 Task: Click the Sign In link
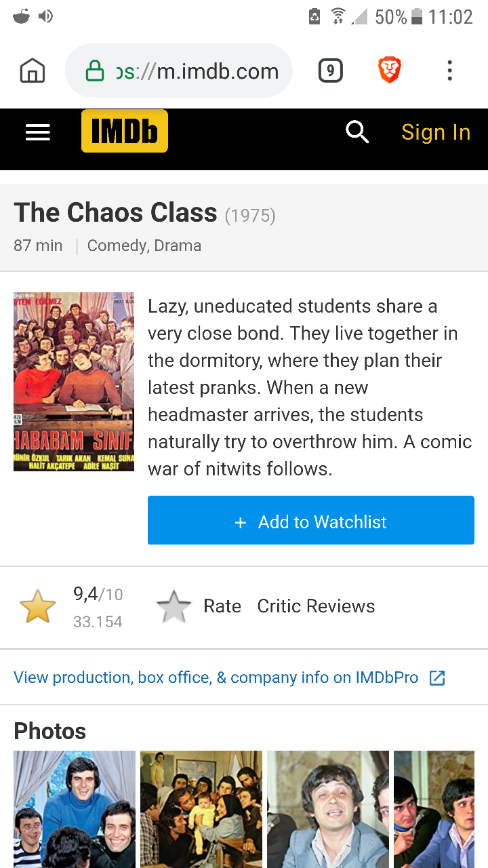pos(435,132)
